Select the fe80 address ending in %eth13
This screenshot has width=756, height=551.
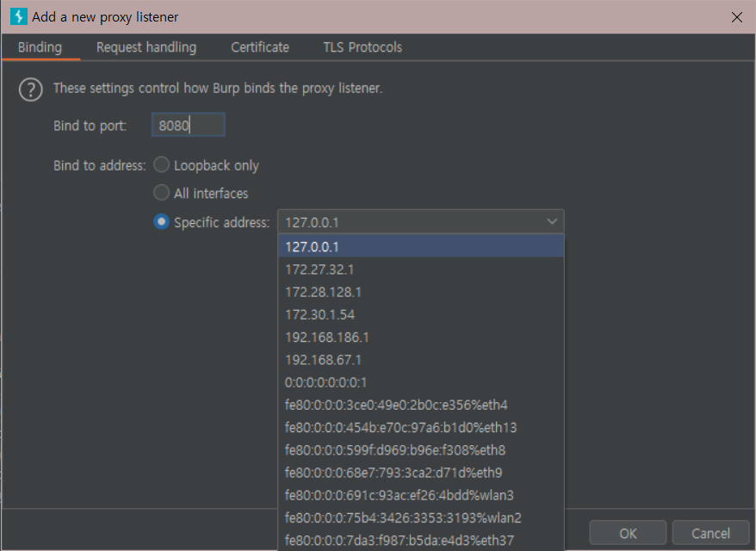tap(421, 428)
